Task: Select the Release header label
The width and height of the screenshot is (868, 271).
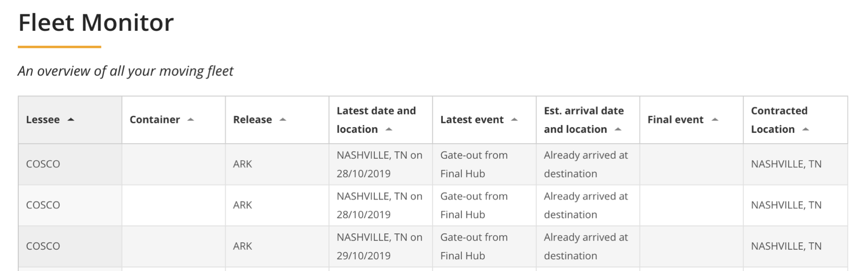Action: coord(252,120)
